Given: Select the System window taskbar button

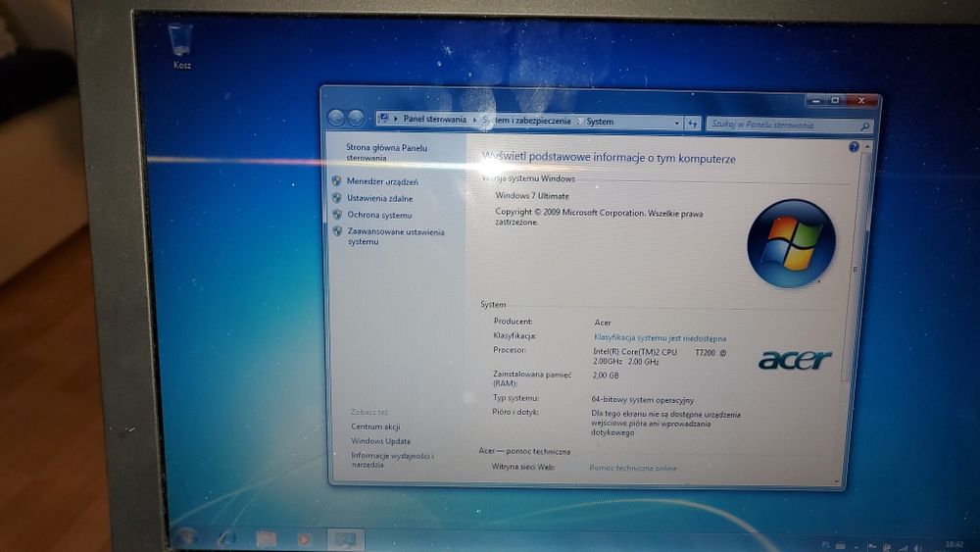Looking at the screenshot, I should (345, 539).
